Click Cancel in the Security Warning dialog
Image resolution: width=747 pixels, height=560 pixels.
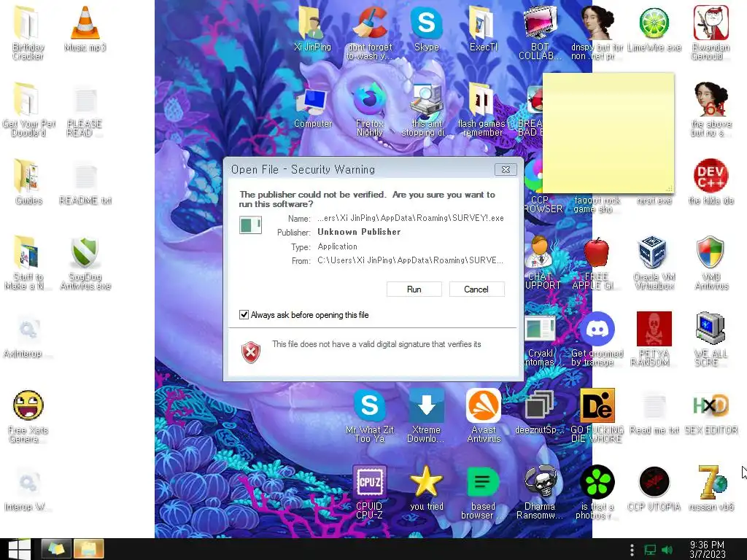coord(476,289)
